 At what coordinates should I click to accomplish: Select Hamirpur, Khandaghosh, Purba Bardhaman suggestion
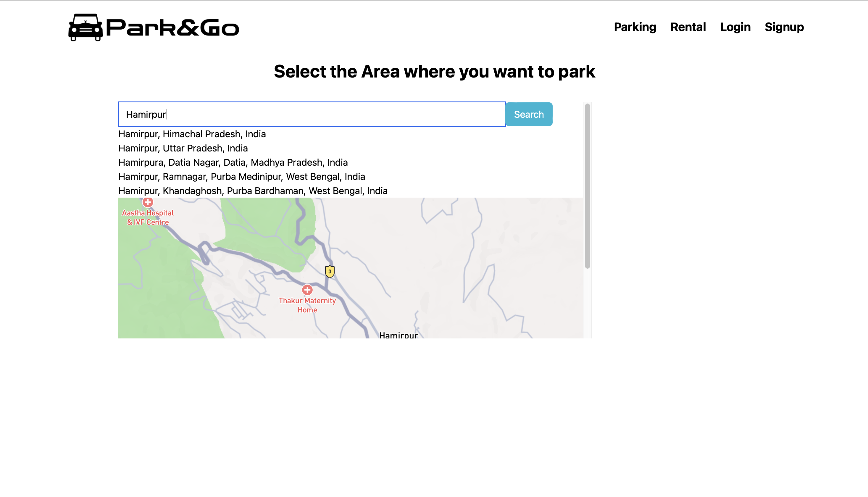pos(253,191)
